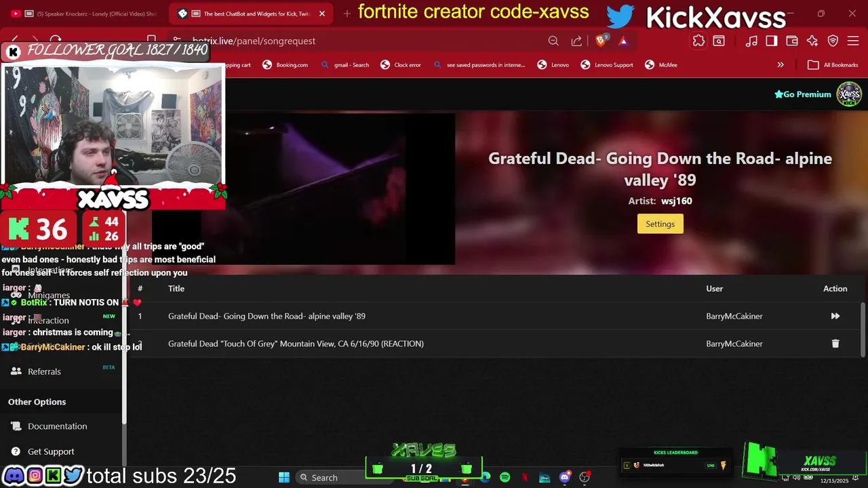Open a new browser tab with plus
Image resolution: width=868 pixels, height=488 pixels.
coord(347,14)
